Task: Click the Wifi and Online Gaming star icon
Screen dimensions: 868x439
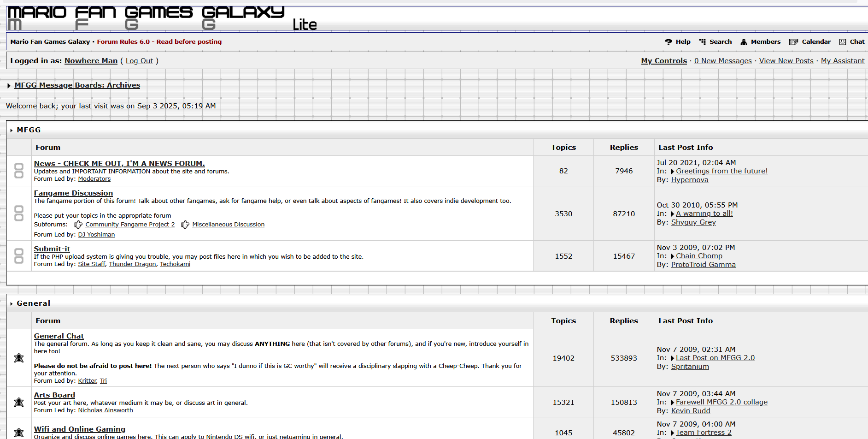Action: click(19, 433)
